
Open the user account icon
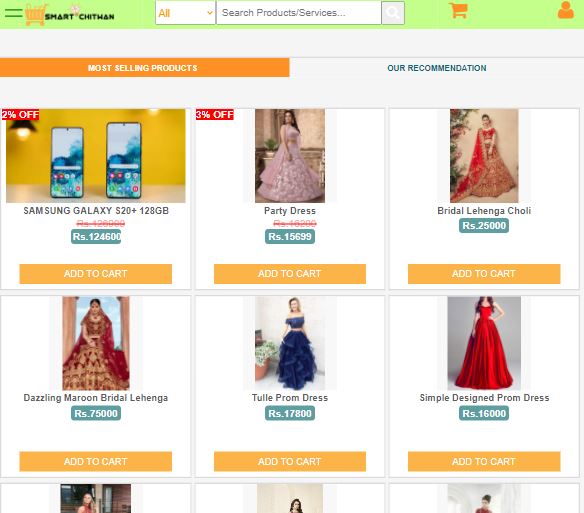tap(565, 10)
